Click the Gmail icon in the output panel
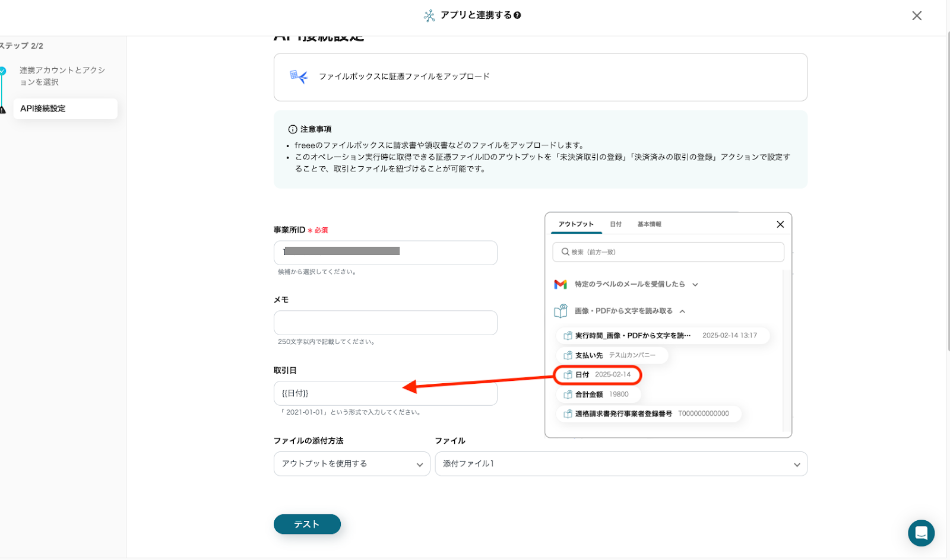The width and height of the screenshot is (950, 560). 560,284
